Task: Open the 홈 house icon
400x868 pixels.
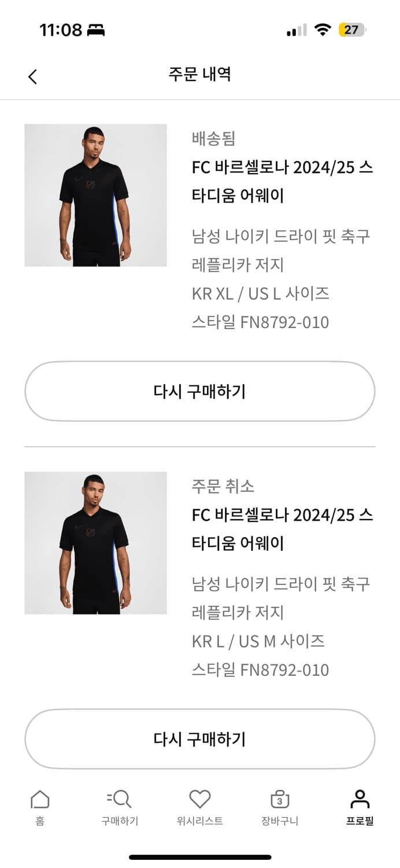Action: [39, 799]
